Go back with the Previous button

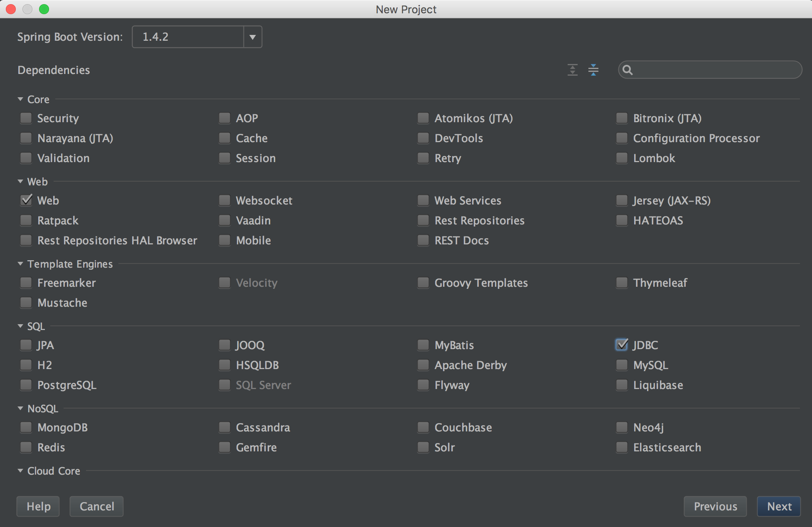715,506
